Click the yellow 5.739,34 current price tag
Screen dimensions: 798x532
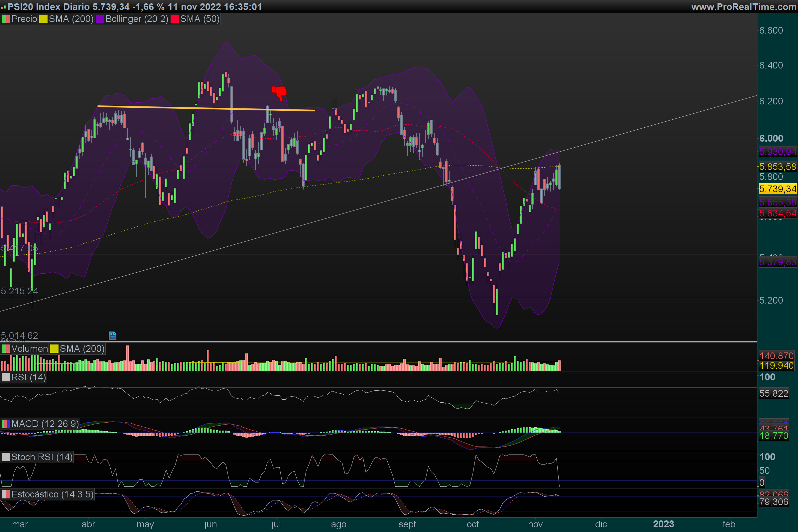point(777,189)
